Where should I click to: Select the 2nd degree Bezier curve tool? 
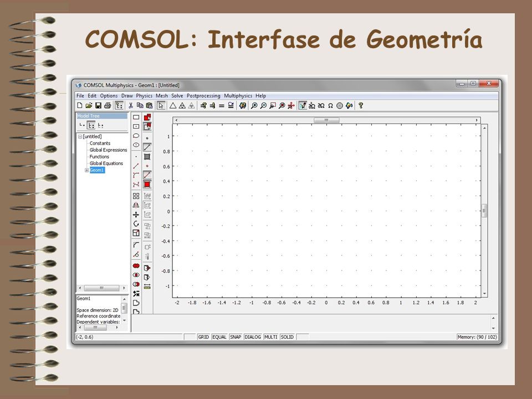tap(136, 175)
